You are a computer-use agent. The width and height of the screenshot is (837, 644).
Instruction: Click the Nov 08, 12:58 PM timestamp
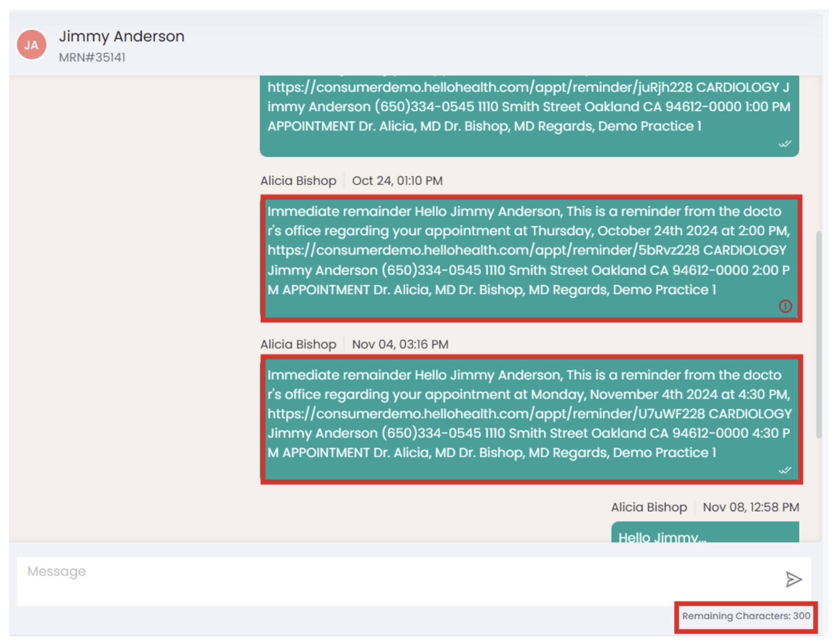(750, 508)
